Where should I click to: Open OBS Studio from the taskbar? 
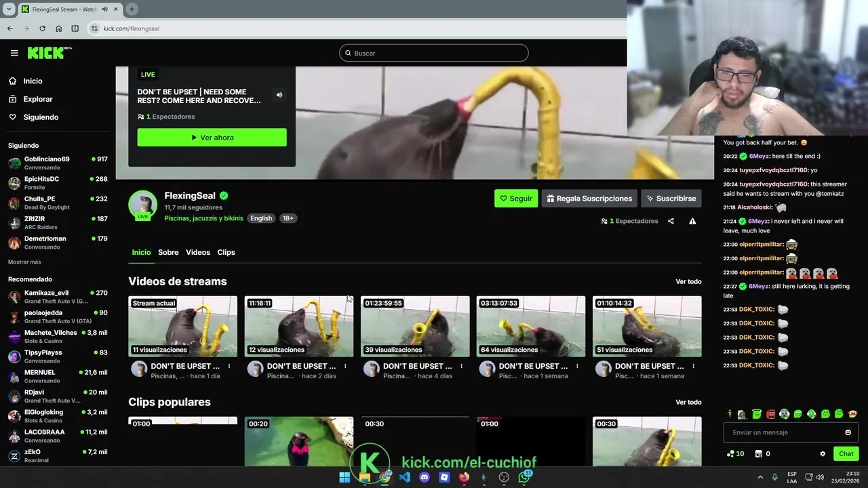click(x=504, y=477)
